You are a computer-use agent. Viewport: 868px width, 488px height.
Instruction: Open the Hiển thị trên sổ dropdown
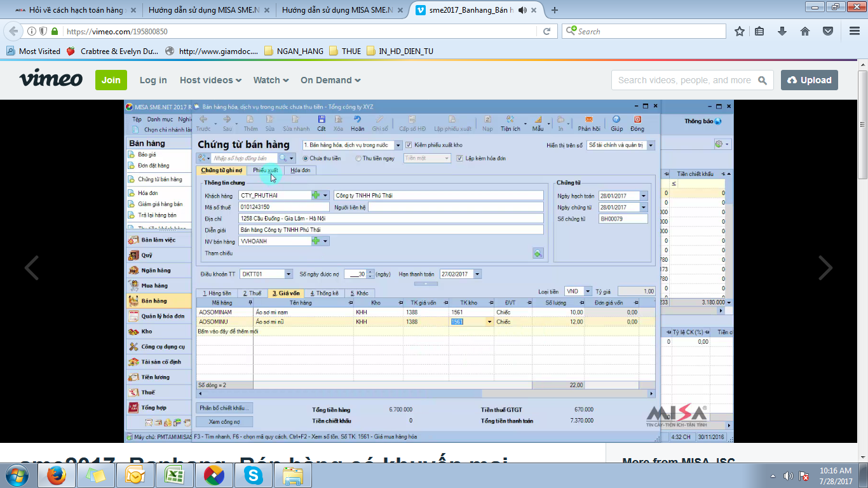[x=651, y=146]
